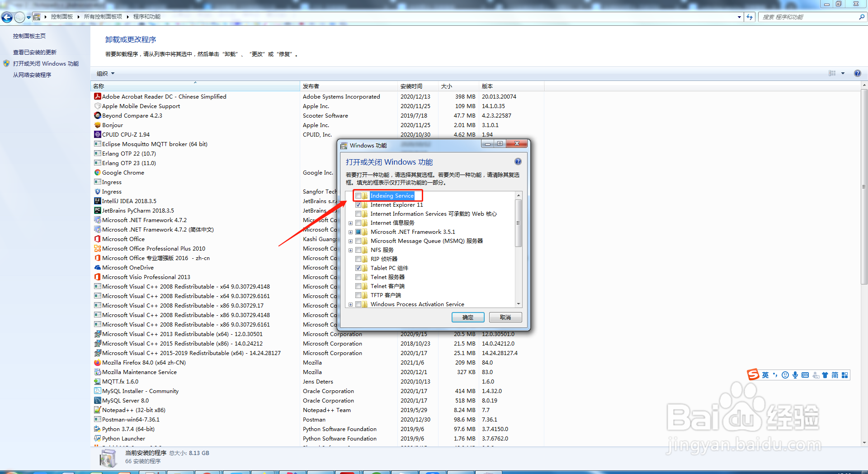Sort by the 安装时间 column header

pyautogui.click(x=418, y=86)
